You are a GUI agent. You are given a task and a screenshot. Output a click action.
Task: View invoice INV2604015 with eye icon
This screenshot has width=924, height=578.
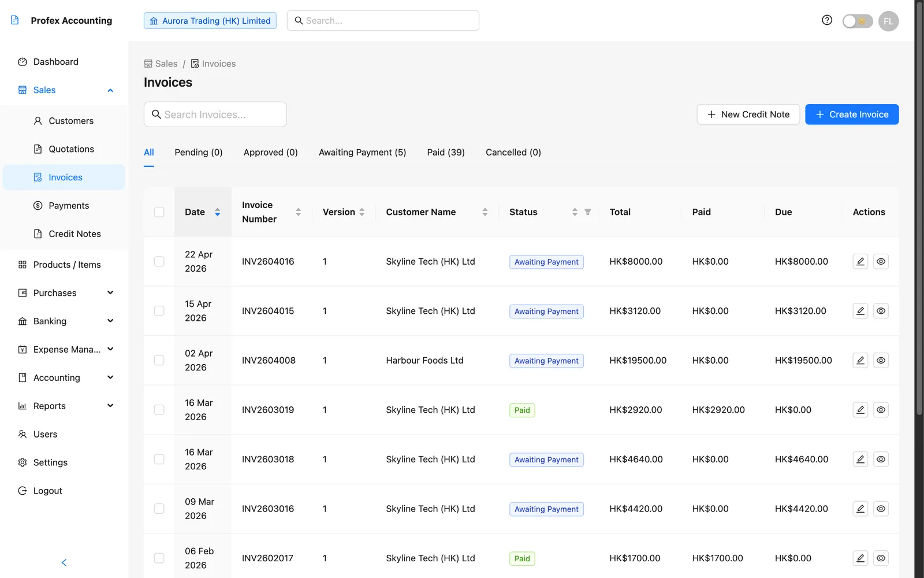881,311
